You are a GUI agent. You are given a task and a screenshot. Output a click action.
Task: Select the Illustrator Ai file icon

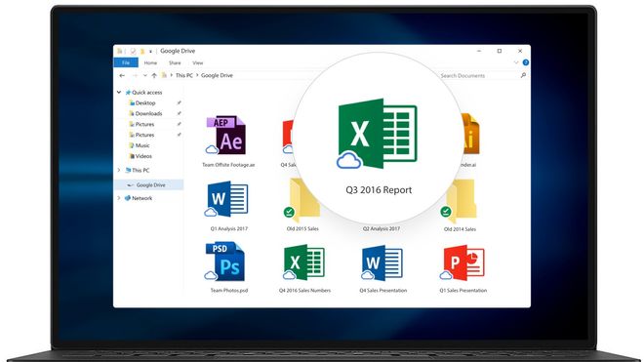coord(470,135)
